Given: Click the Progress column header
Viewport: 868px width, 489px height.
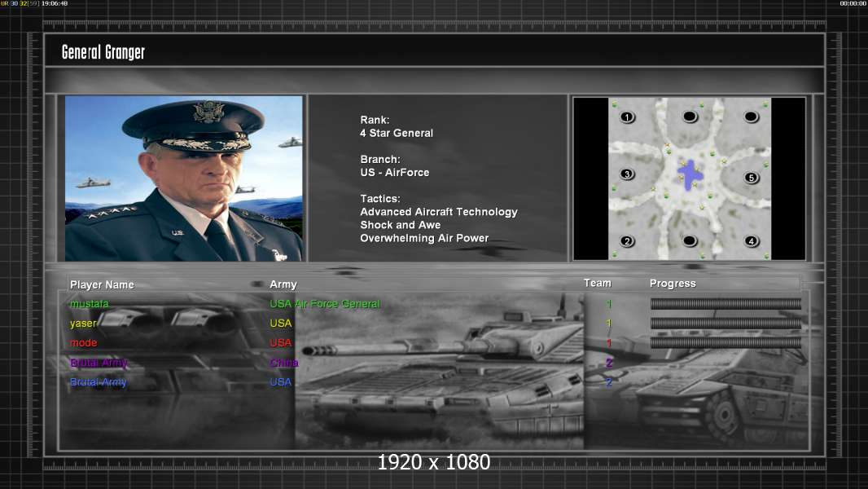Looking at the screenshot, I should point(673,284).
